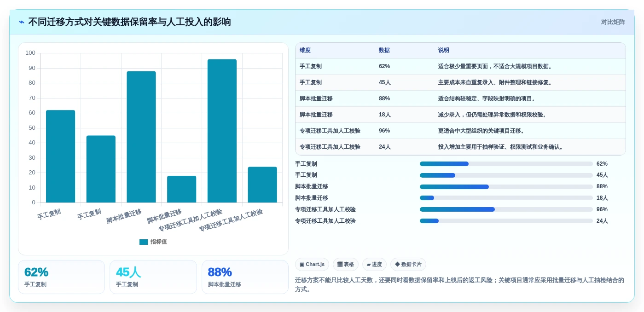Click the 88% progress bar
This screenshot has height=312, width=644.
point(506,187)
